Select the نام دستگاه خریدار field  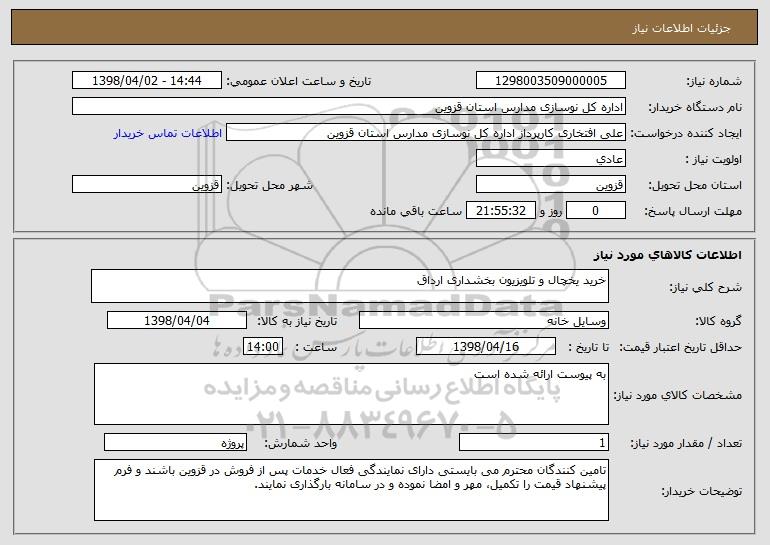click(349, 106)
